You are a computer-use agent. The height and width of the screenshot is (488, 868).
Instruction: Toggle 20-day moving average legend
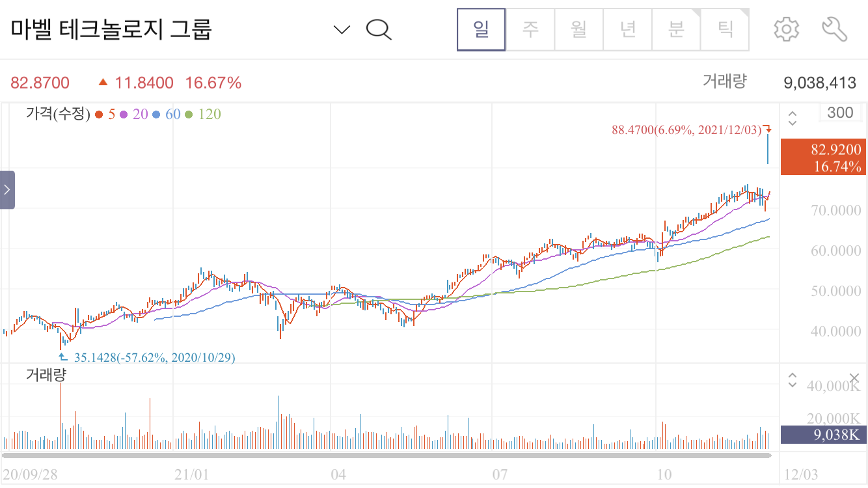(134, 115)
